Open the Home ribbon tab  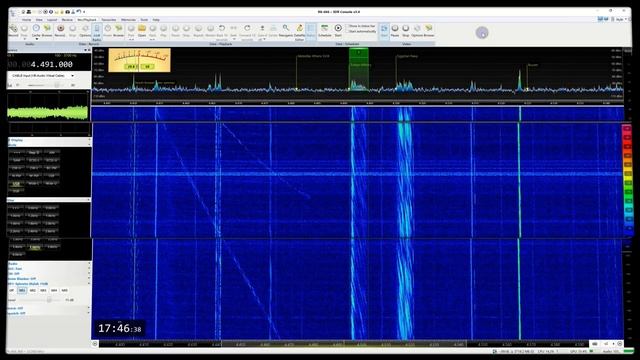pos(27,20)
